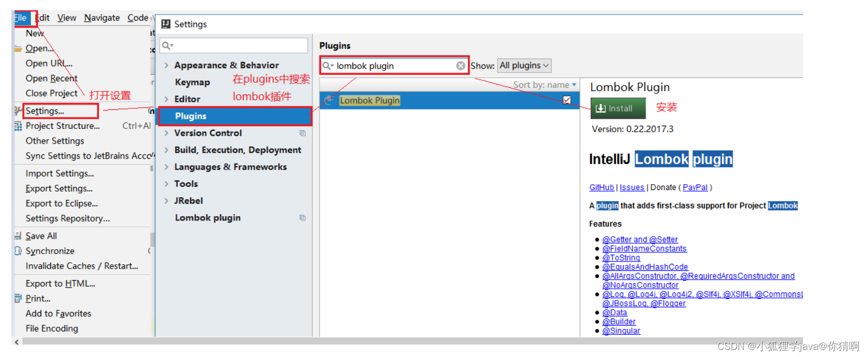
Task: Open the @FieldNameConstants link
Action: coord(644,249)
